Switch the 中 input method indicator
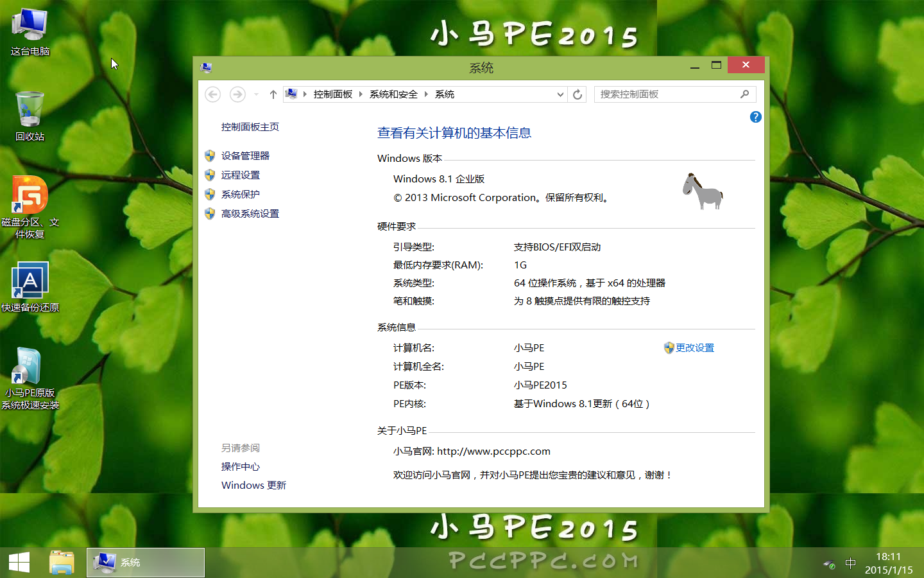This screenshot has width=924, height=578. click(851, 563)
